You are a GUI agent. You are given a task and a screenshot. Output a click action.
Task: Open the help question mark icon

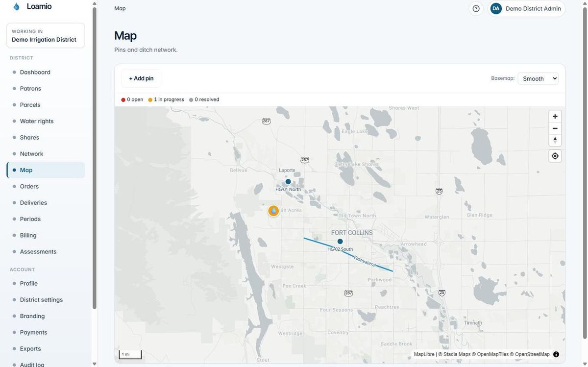476,8
